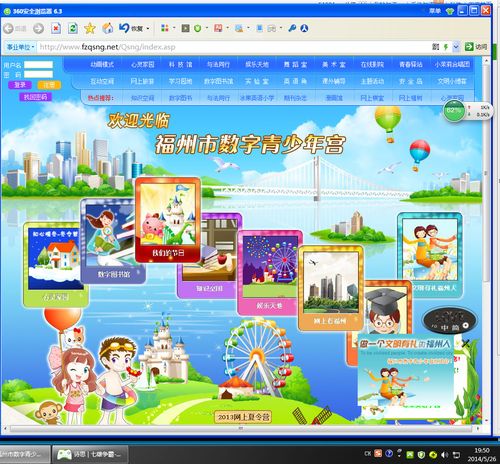Open the orange 网上看福州 skyline card
This screenshot has width=500, height=464.
(x=331, y=288)
